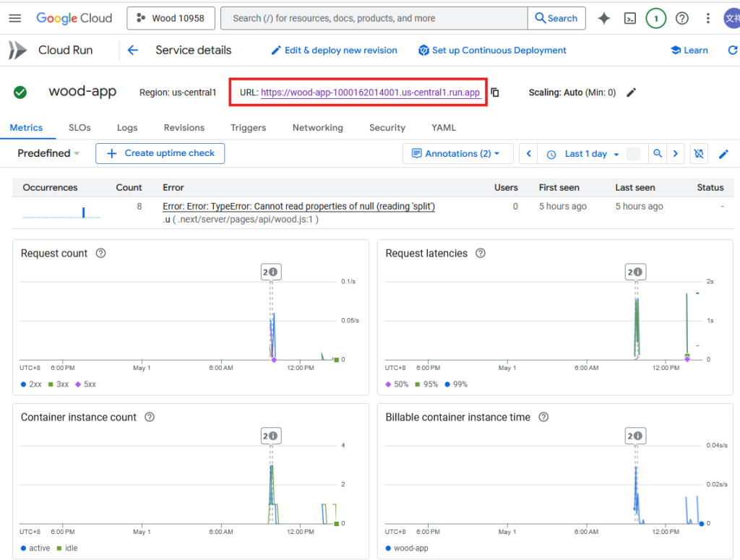Open the TypeError cannot read properties link
740x560 pixels.
pos(298,207)
